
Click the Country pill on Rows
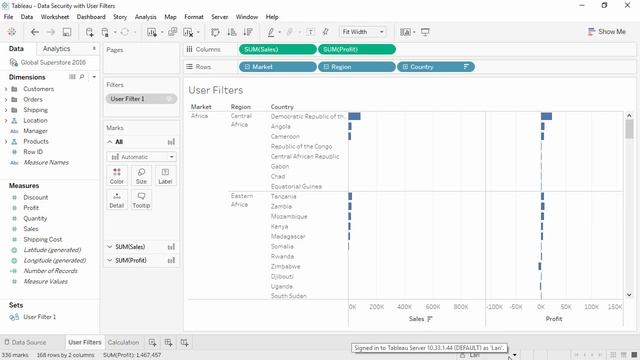tap(436, 67)
